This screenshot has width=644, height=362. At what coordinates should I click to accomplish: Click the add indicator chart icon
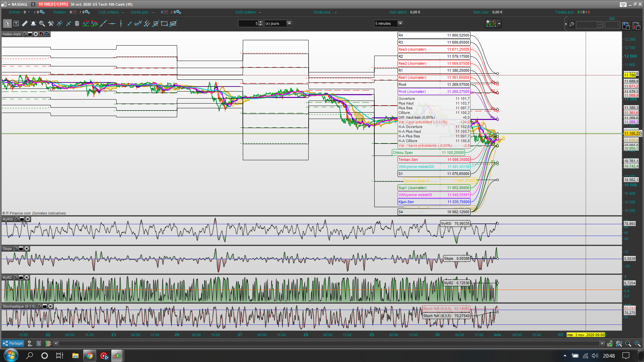tap(491, 23)
